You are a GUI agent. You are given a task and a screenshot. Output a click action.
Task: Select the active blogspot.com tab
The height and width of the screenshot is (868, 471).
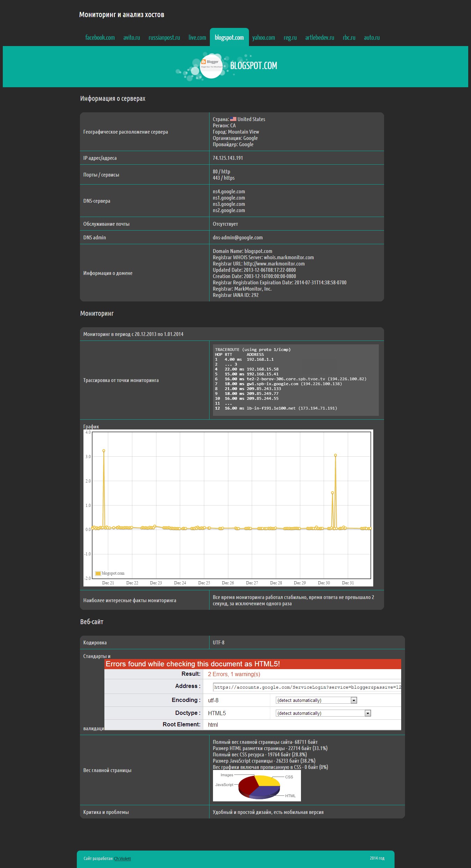[x=229, y=37]
